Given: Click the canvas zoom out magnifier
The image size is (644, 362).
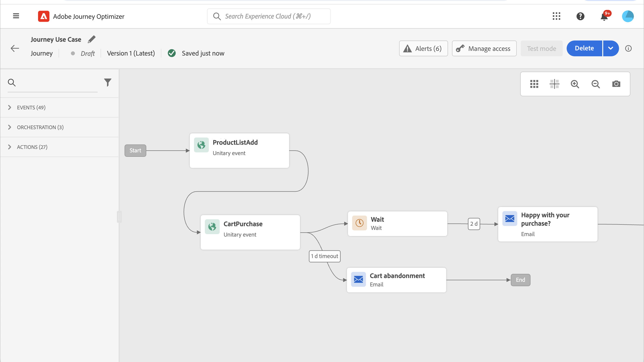Looking at the screenshot, I should (596, 84).
